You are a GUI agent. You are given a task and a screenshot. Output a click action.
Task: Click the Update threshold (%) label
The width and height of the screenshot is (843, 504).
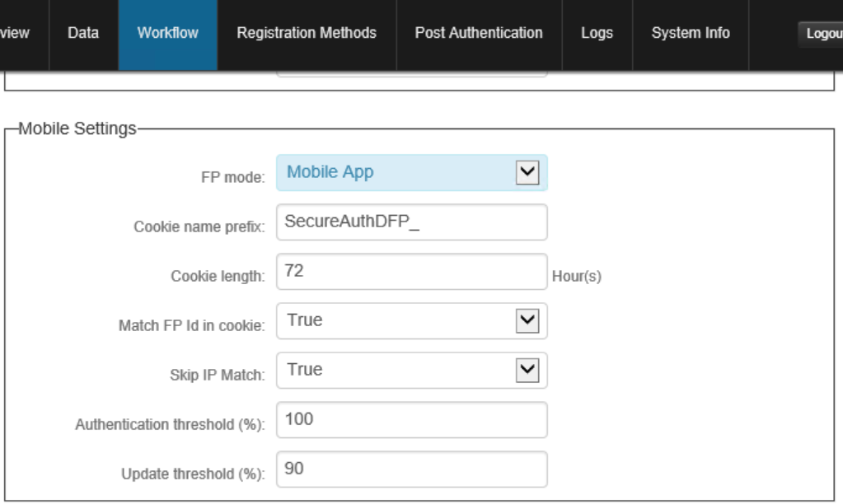coord(193,474)
